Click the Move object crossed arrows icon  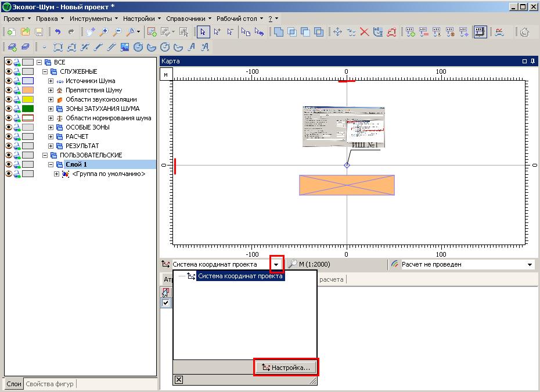pyautogui.click(x=337, y=32)
